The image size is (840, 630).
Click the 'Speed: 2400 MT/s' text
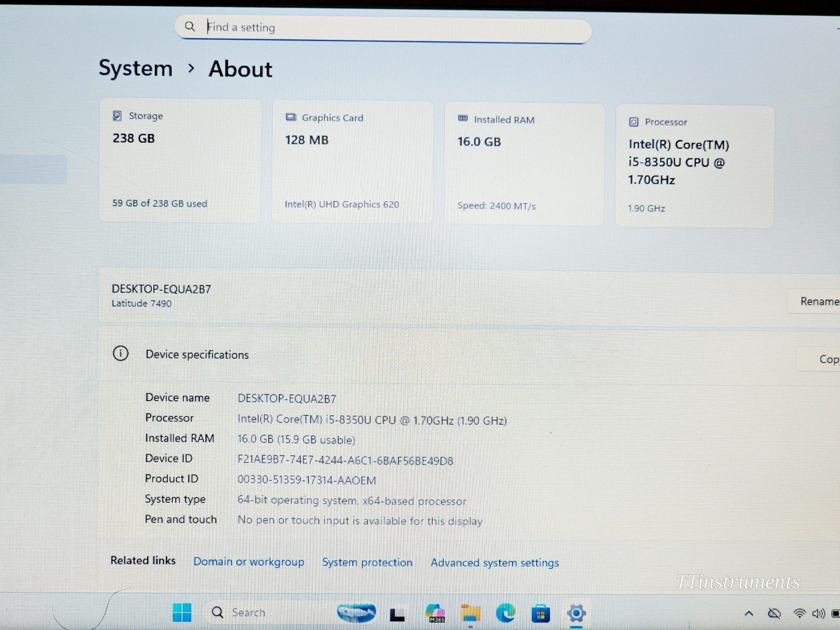(x=496, y=206)
